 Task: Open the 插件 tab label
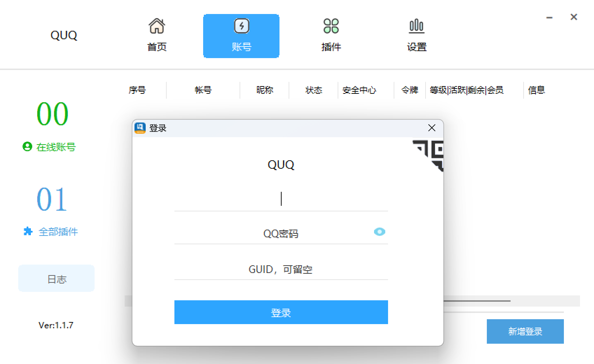(x=331, y=47)
